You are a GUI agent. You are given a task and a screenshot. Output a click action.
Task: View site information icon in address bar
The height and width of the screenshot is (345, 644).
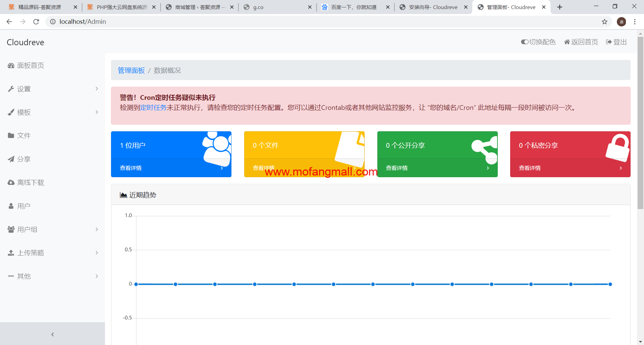(53, 22)
